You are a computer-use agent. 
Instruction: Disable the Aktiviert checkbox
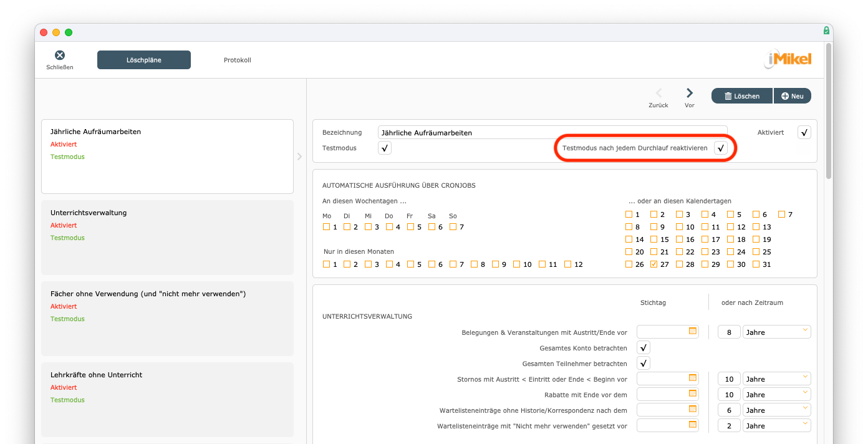[804, 132]
